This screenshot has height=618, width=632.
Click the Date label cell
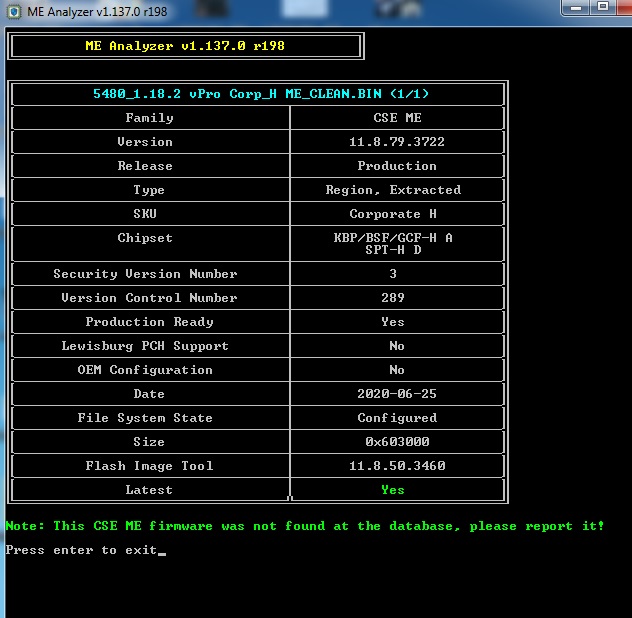click(x=149, y=394)
